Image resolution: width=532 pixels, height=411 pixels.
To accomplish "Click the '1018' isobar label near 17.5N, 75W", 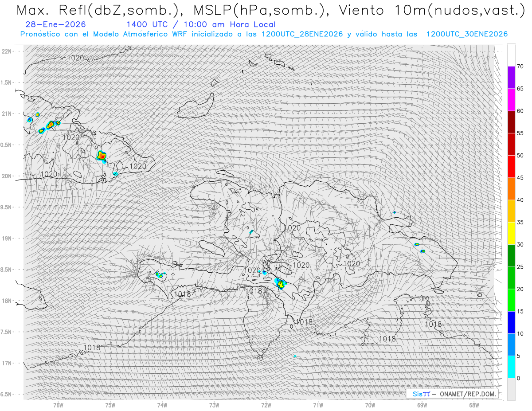I will coord(92,348).
